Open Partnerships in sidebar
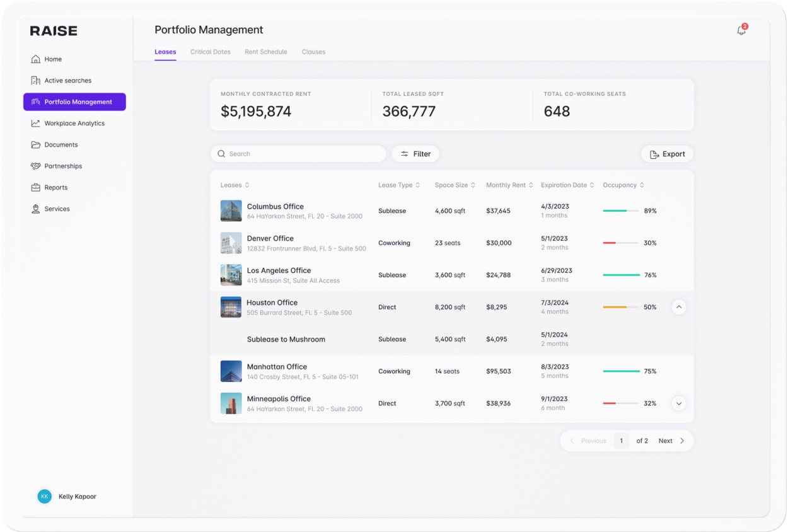788x532 pixels. [74, 166]
